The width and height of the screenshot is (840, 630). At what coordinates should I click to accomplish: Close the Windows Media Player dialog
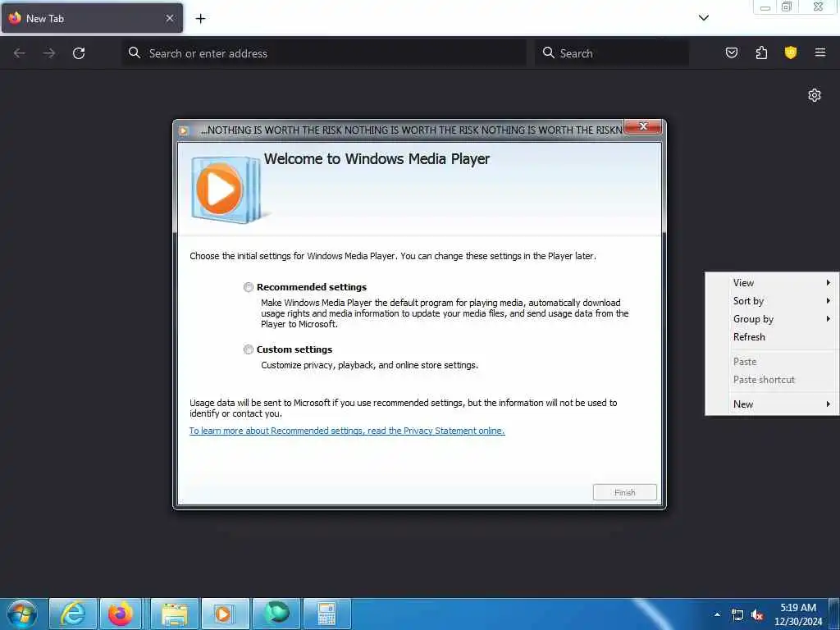(x=643, y=126)
